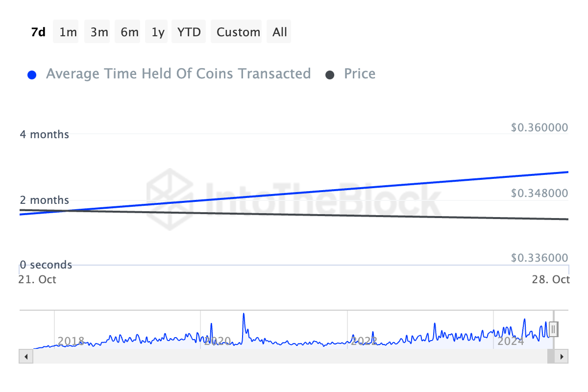Select the 3m range button
Screen dimensions: 588x392
point(97,31)
